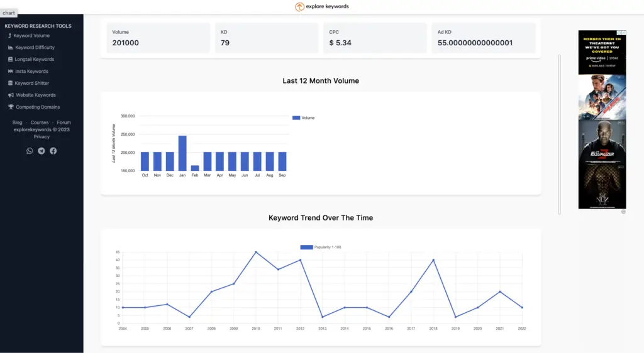
Task: Click the Longtail Keywords sidebar icon
Action: (x=10, y=60)
